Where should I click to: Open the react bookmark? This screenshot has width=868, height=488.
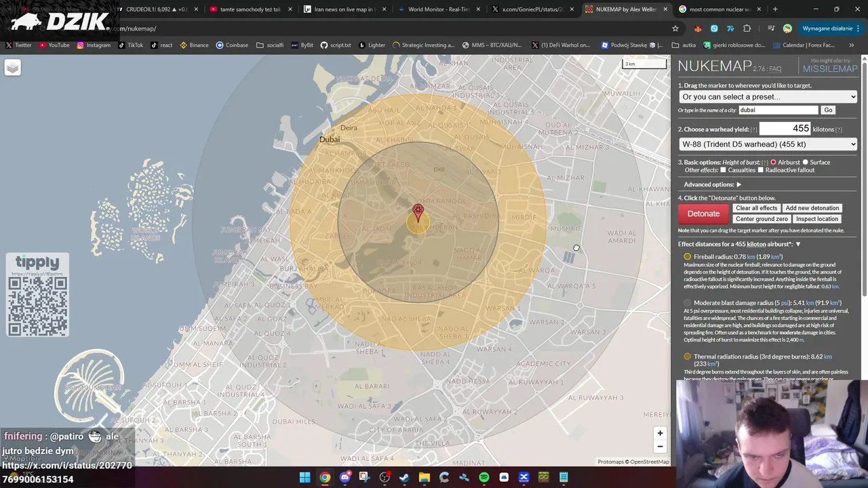point(161,45)
